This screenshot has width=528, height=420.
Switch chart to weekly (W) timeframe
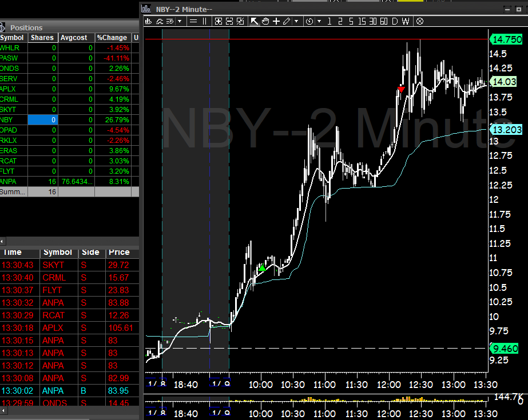tap(405, 21)
